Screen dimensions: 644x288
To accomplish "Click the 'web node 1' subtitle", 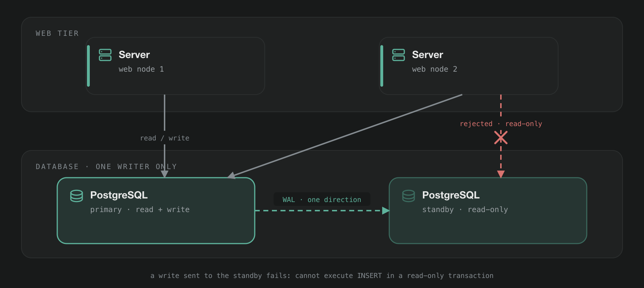I will tap(141, 69).
